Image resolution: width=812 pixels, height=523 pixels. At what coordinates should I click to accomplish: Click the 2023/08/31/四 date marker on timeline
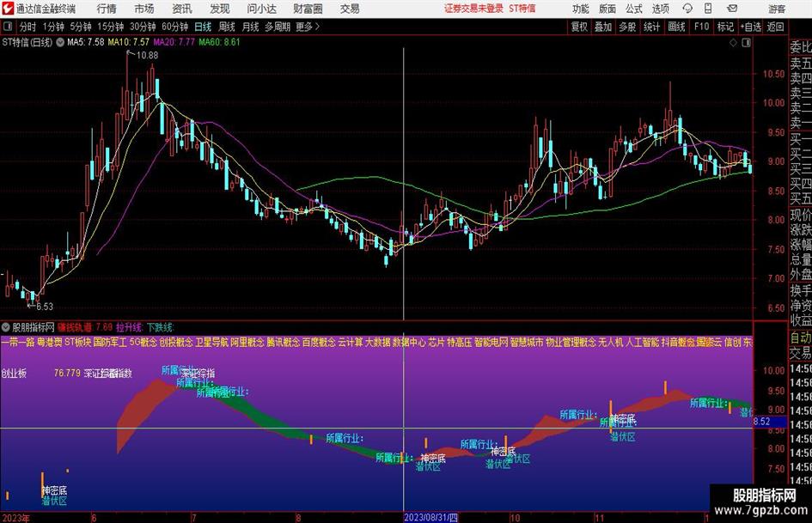point(430,518)
